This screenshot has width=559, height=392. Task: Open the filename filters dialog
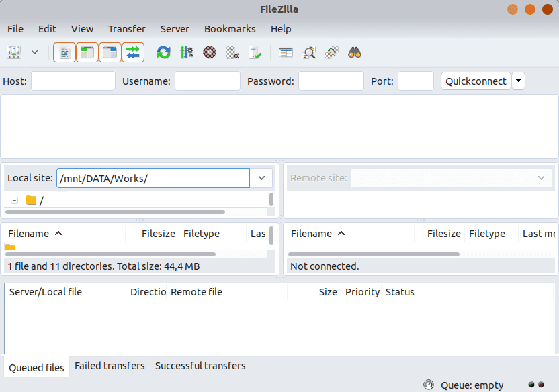pos(308,52)
